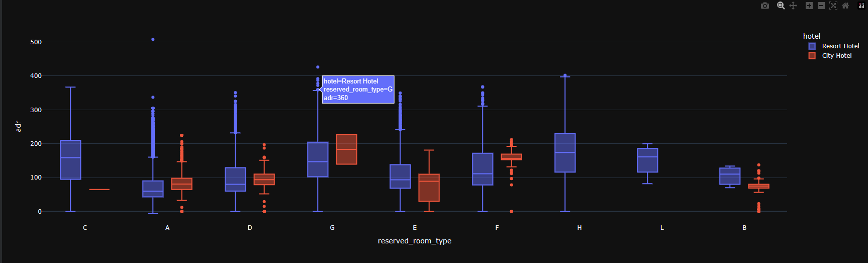Click the blue Resort Hotel legend swatch
Viewport: 868px width, 263px height.
coord(812,46)
